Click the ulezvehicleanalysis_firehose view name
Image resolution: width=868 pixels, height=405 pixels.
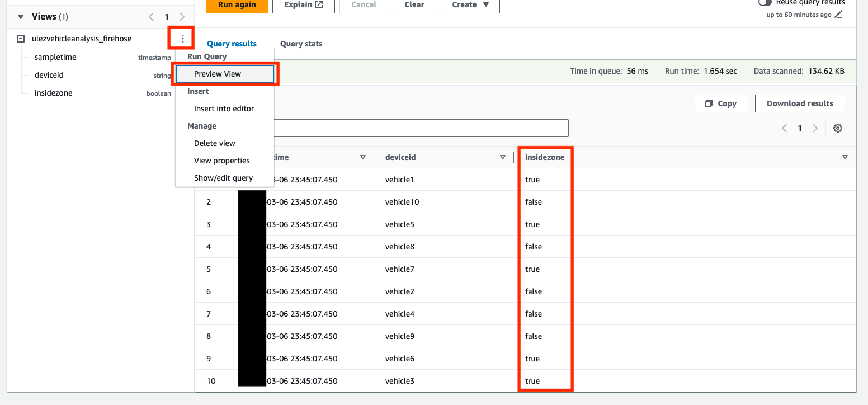coord(82,39)
